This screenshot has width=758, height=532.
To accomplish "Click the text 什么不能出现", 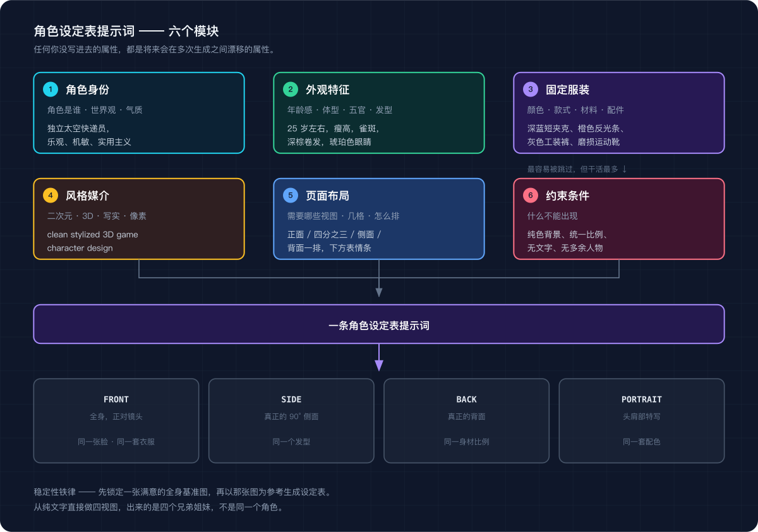I will pyautogui.click(x=552, y=216).
